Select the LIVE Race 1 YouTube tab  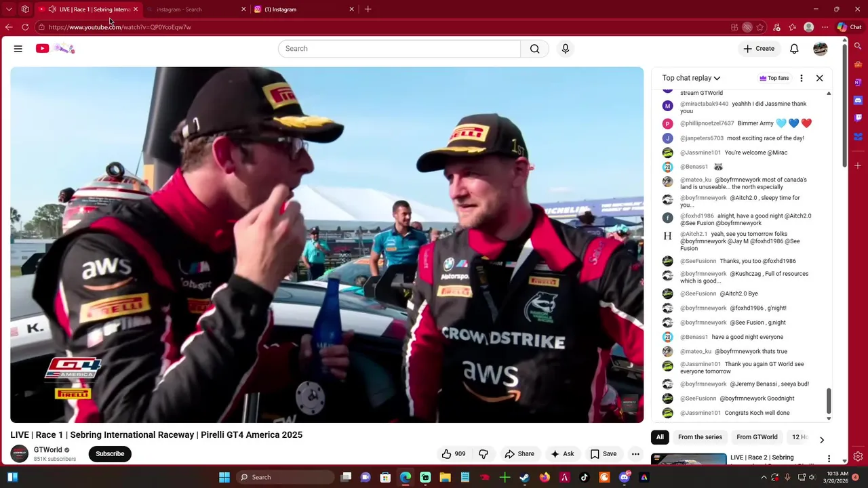coord(88,9)
